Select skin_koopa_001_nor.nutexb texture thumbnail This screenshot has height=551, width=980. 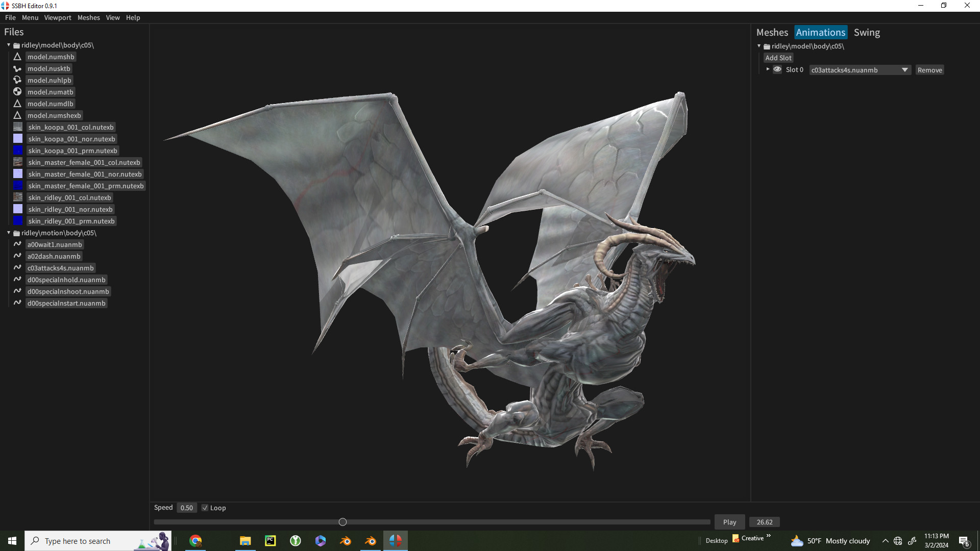(17, 138)
